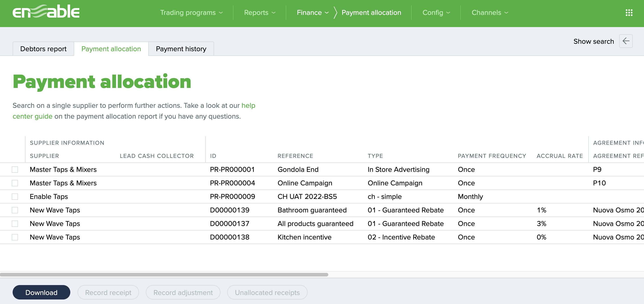The width and height of the screenshot is (644, 304).
Task: Click the Download button
Action: click(41, 292)
